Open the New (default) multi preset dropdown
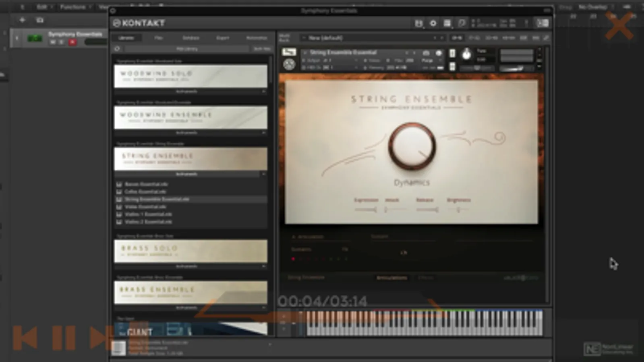Screen dimensions: 644x362 373,38
